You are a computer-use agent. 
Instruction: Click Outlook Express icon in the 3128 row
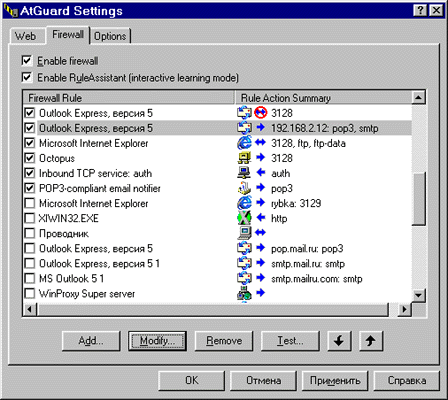(x=244, y=113)
